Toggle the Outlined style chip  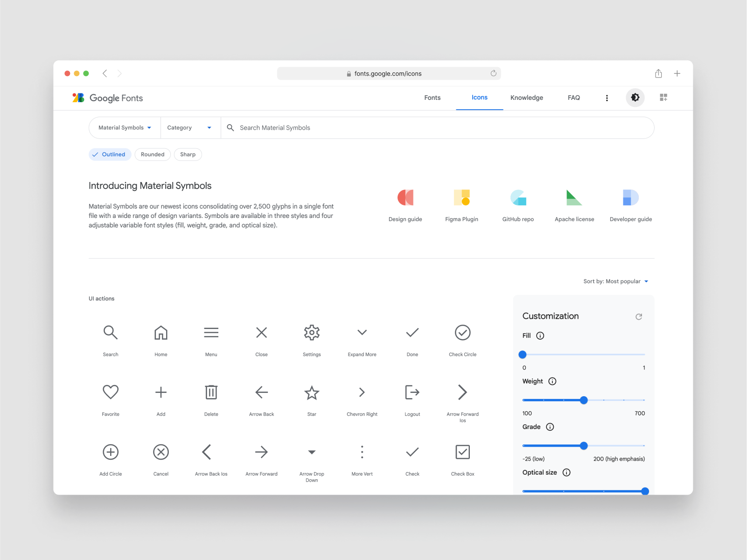click(x=110, y=154)
